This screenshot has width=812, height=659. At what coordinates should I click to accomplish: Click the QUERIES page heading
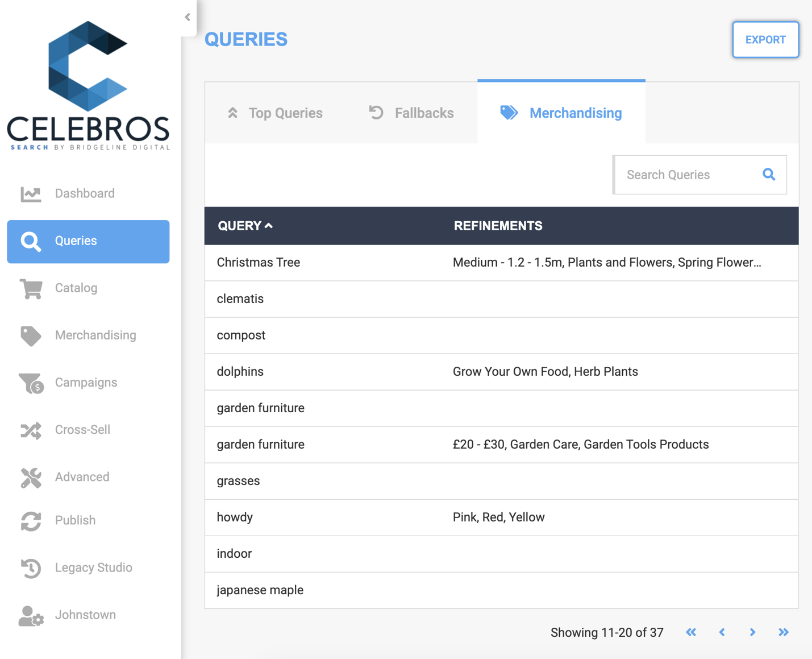pyautogui.click(x=246, y=39)
